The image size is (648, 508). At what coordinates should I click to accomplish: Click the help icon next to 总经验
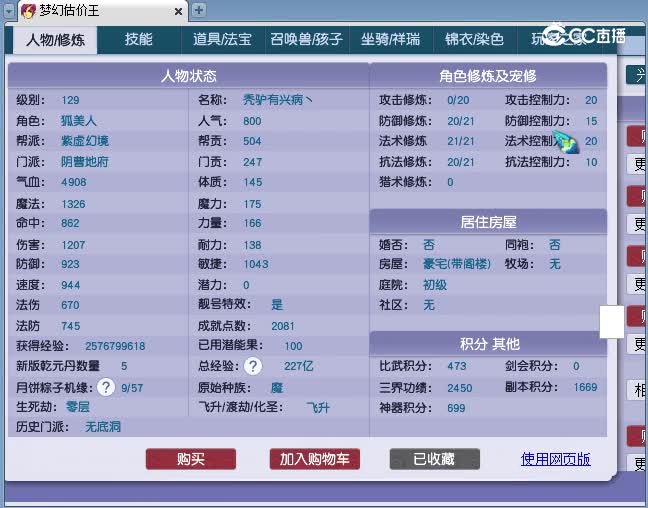253,366
